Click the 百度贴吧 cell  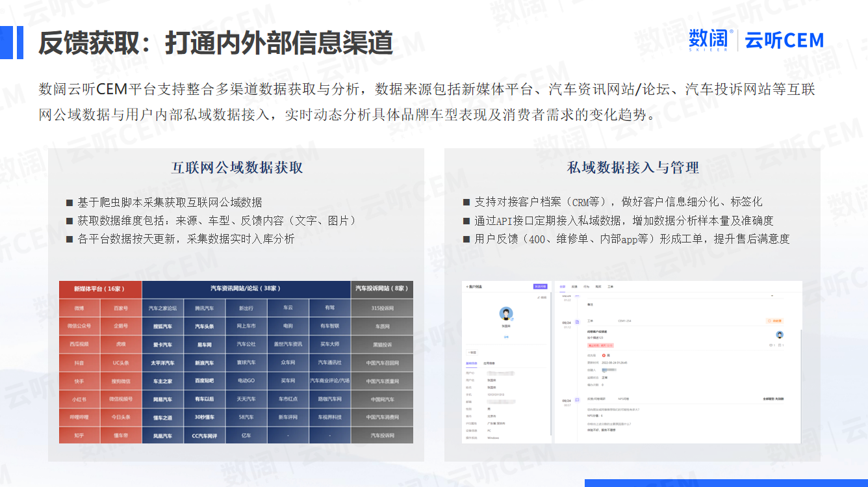tap(205, 380)
